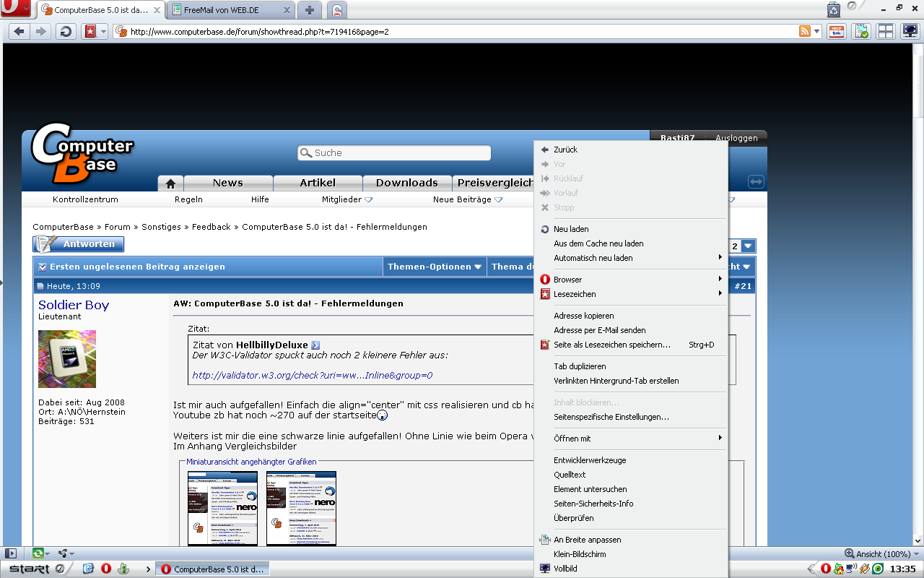Viewport: 924px width, 578px height.
Task: Open the first attached screenshot thumbnail
Action: (222, 508)
